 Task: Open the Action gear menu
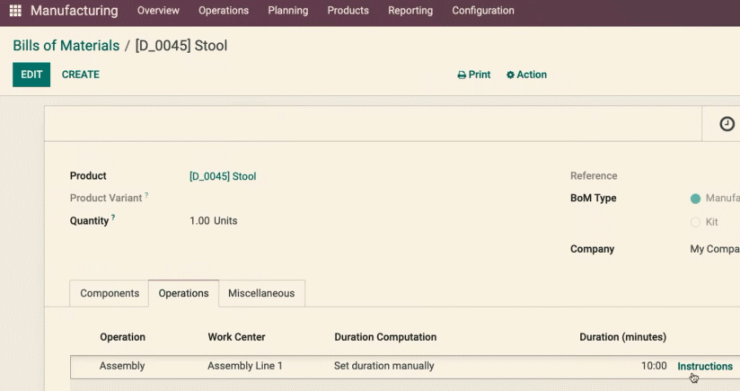pyautogui.click(x=526, y=75)
